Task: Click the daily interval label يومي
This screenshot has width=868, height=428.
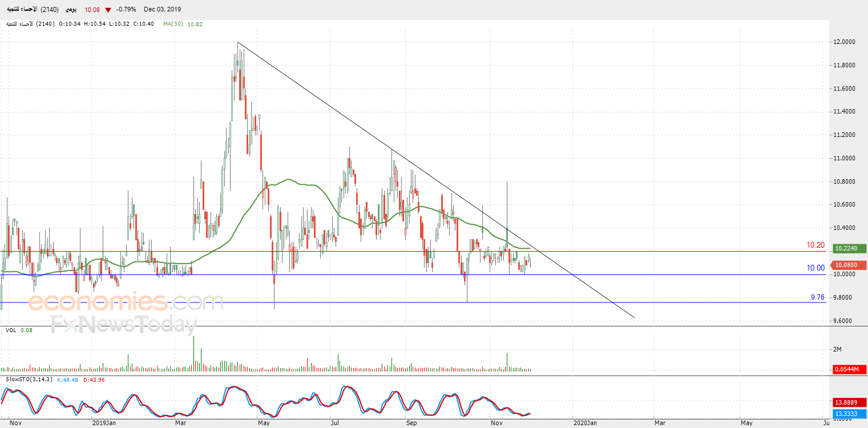Action: click(72, 10)
